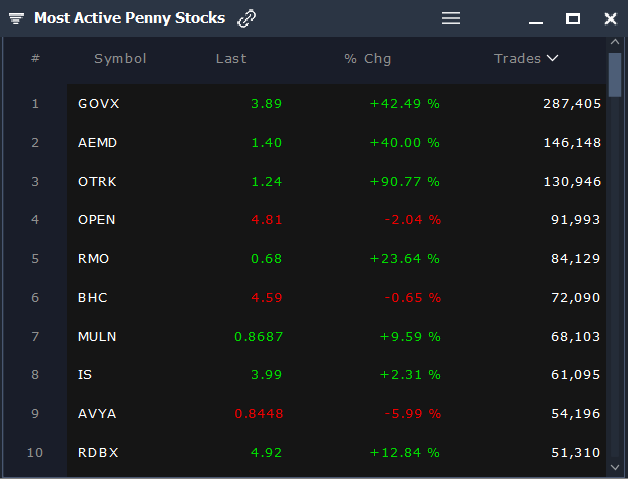Screen dimensions: 628x479
Task: Close the Most Active Penny Stocks window
Action: pyautogui.click(x=610, y=18)
